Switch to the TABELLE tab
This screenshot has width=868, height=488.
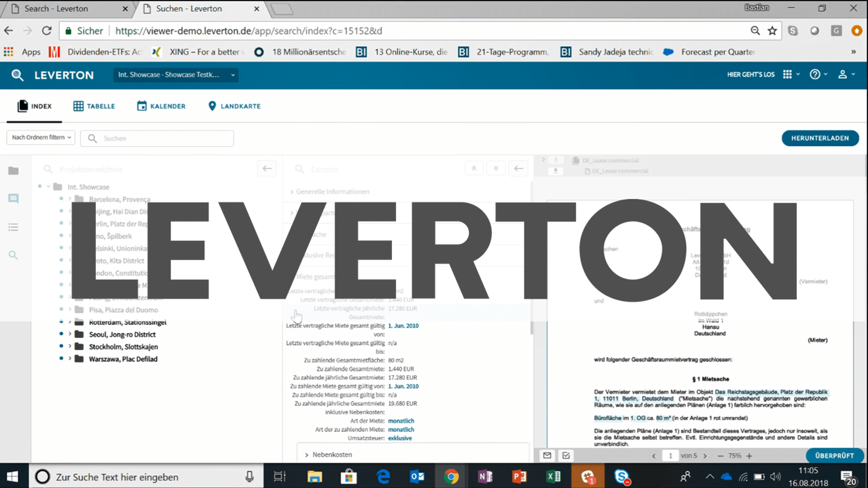pos(94,106)
